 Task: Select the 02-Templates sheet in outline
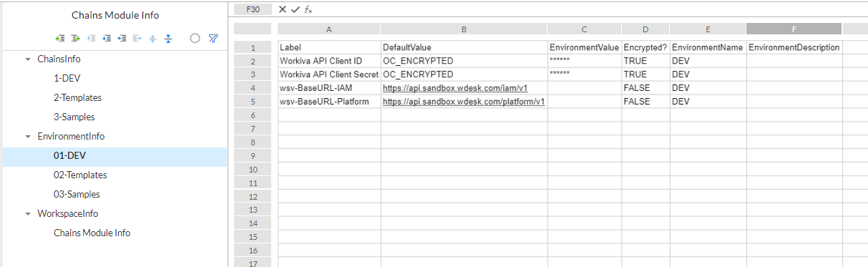tap(80, 175)
